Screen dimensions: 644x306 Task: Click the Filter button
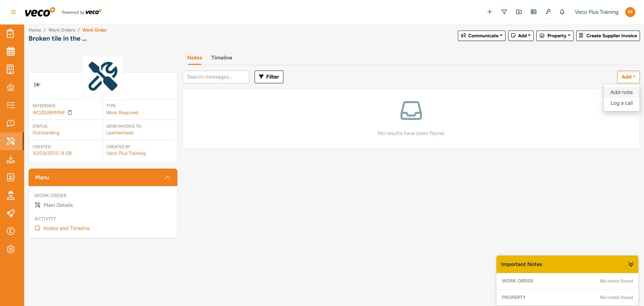tap(269, 77)
